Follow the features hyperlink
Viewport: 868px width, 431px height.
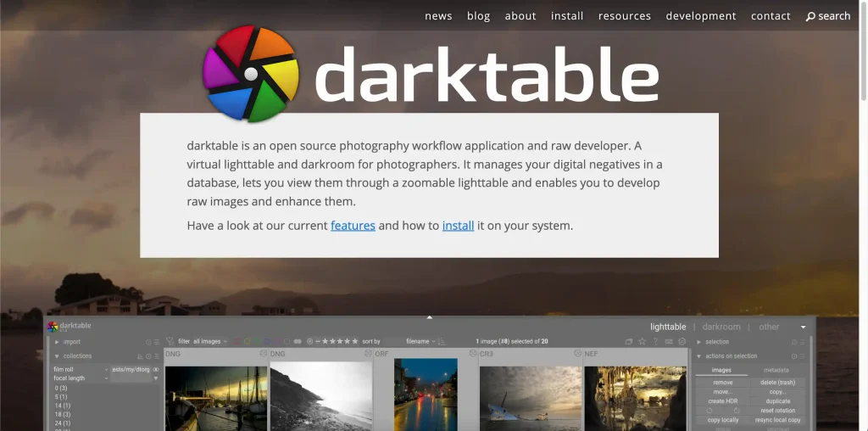click(x=353, y=226)
